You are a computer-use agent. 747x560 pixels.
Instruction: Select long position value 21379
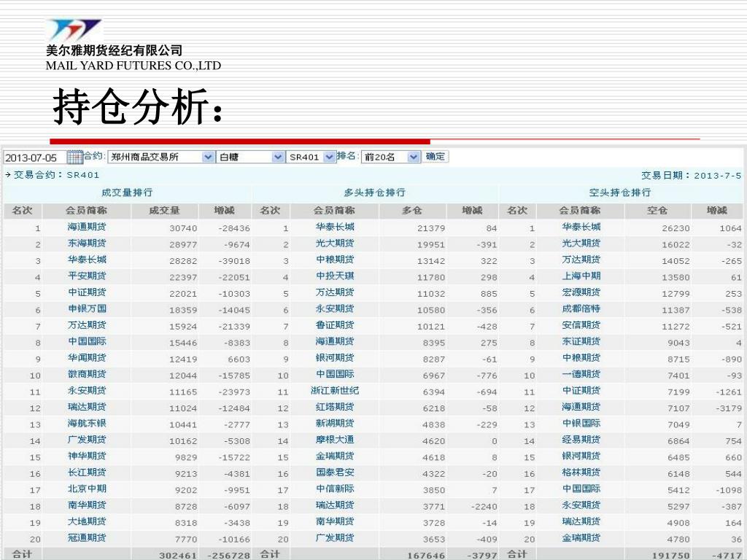coord(431,228)
